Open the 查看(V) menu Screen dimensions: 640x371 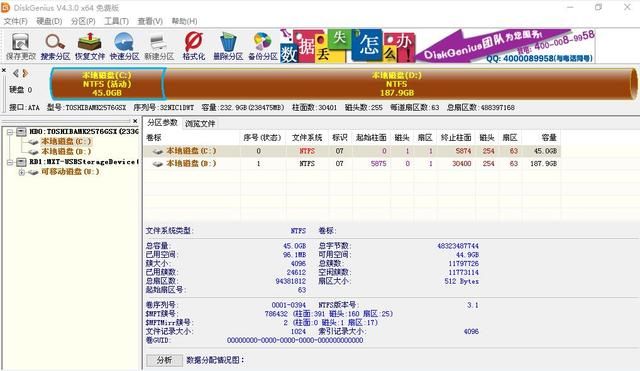[x=150, y=21]
